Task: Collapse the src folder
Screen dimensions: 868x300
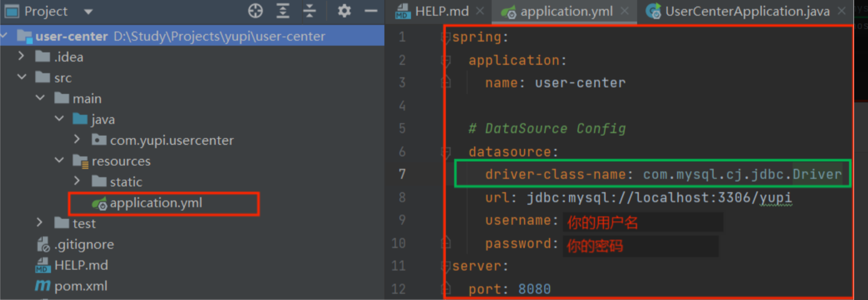Action: [x=22, y=78]
